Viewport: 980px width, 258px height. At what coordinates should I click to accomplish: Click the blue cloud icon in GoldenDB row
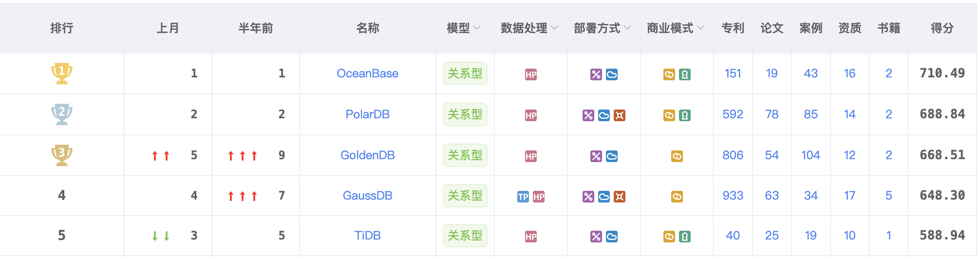pos(612,156)
